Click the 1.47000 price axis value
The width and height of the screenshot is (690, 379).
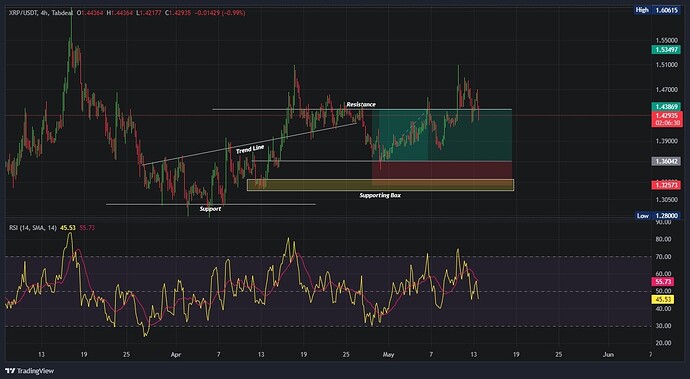[666, 90]
